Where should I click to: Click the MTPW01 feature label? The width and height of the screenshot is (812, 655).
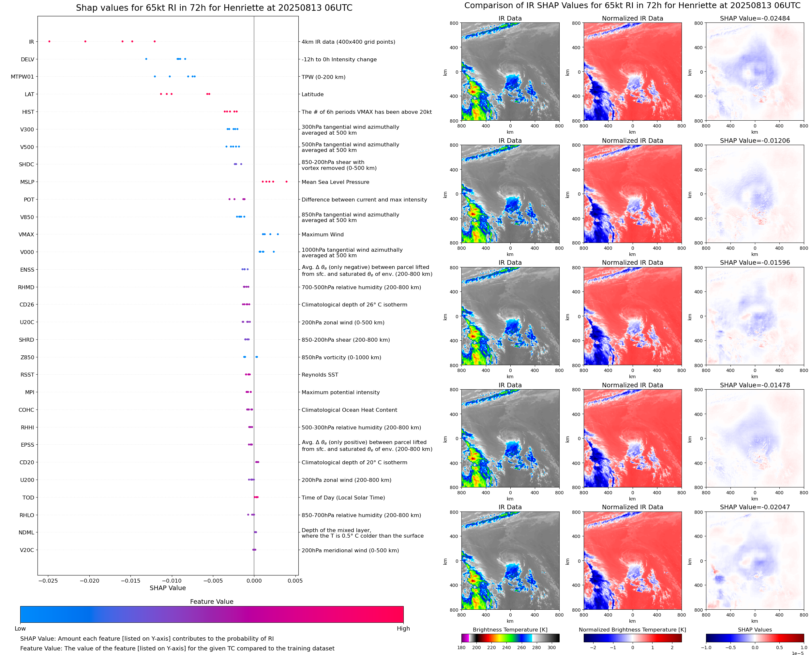(22, 77)
